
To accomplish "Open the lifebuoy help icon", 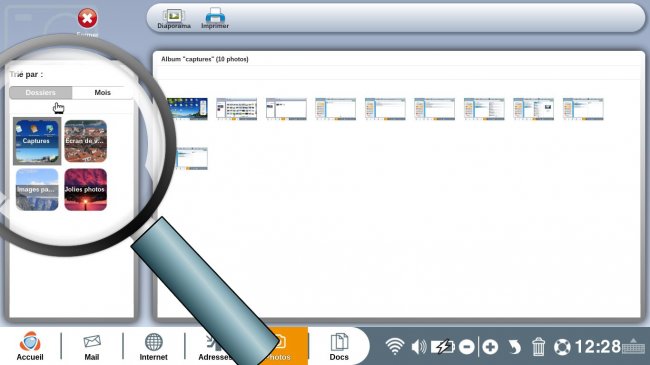I will click(562, 347).
